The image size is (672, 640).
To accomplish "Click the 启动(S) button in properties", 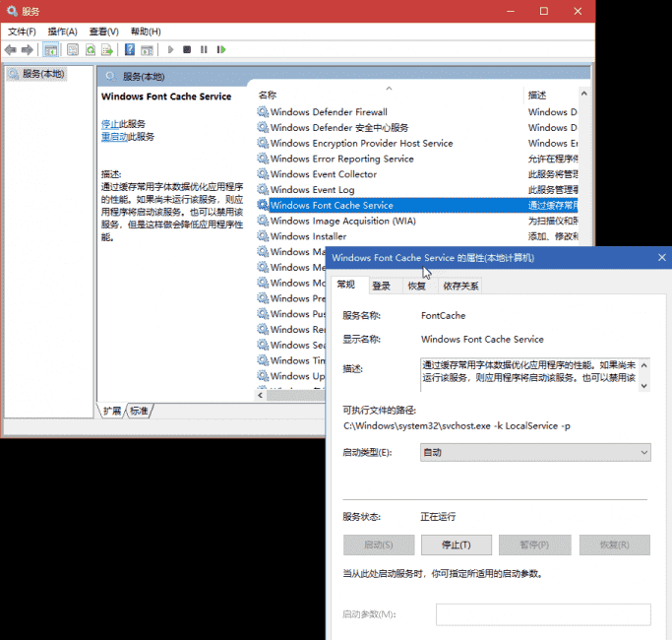I will (x=379, y=544).
